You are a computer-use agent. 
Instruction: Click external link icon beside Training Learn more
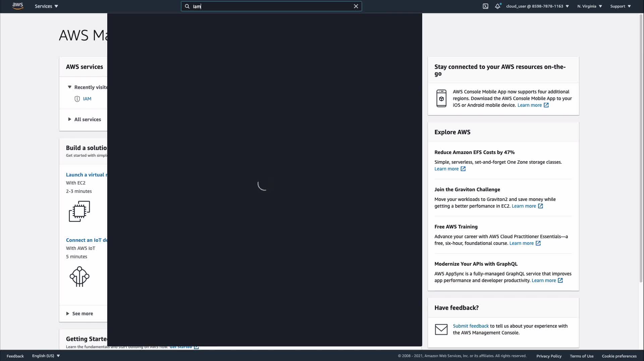tap(538, 243)
